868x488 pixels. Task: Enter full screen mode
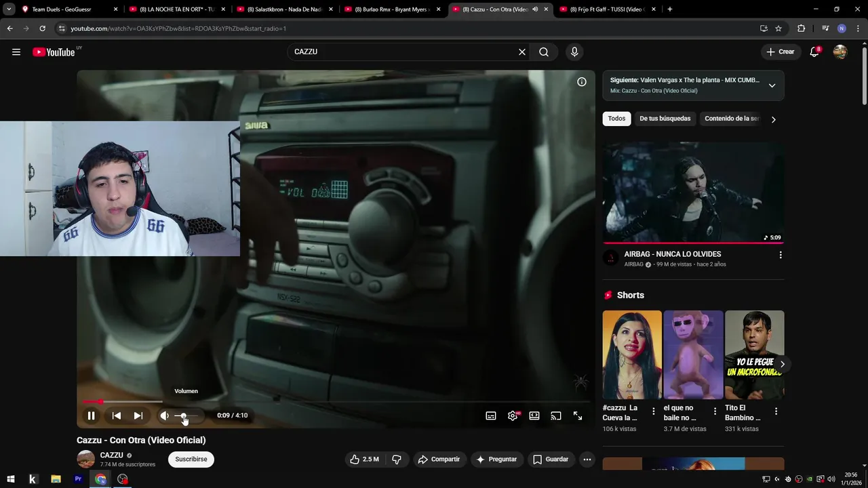[x=578, y=415]
